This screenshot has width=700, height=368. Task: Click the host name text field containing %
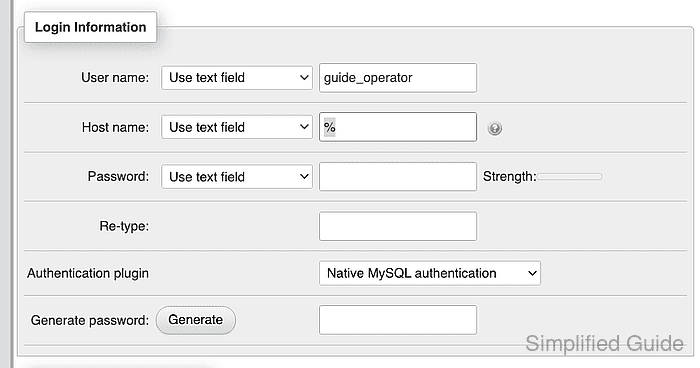click(x=398, y=127)
